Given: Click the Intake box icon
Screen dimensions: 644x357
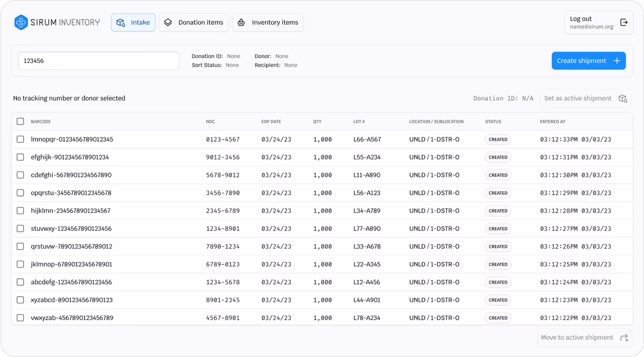Looking at the screenshot, I should 121,23.
